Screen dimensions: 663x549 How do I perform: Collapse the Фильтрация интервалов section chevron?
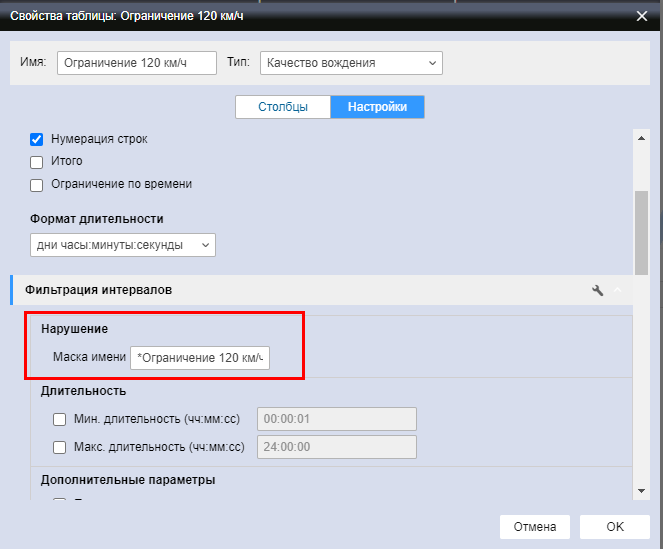pos(618,290)
